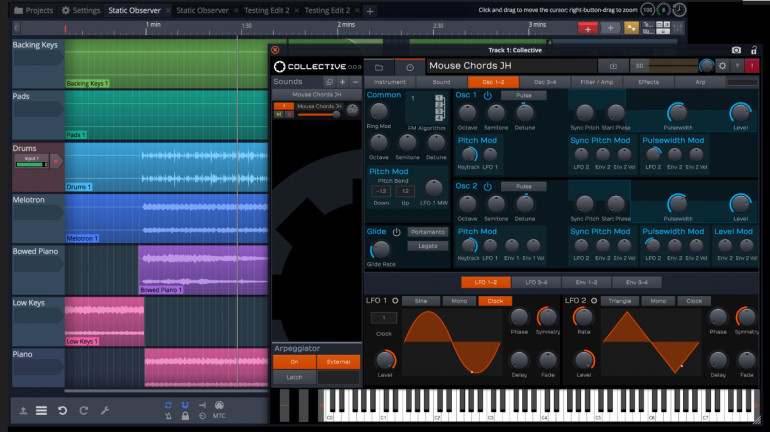Screen dimensions: 770x432
Task: Turn the Arpeggiator On button off
Action: (294, 362)
